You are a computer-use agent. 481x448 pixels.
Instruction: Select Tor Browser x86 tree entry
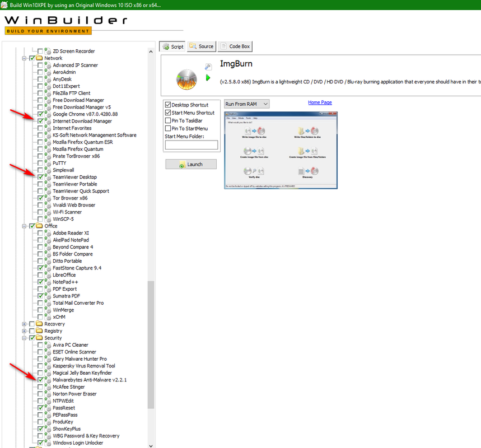point(70,198)
